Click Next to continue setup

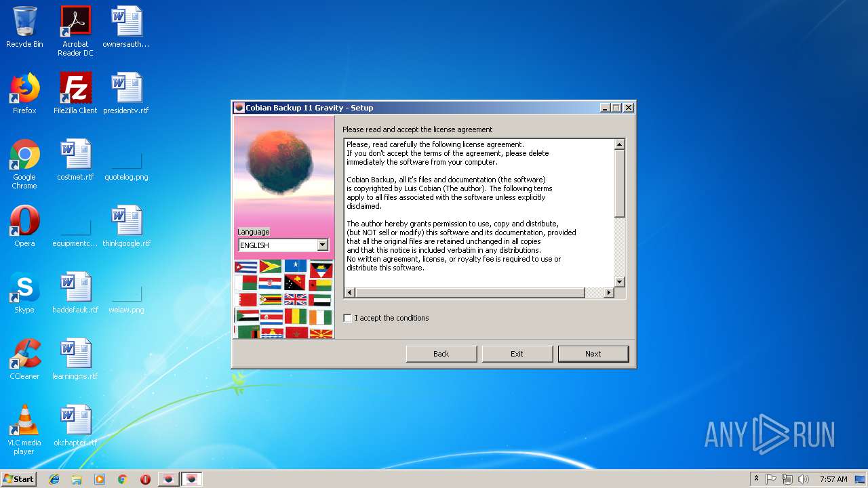(x=593, y=354)
